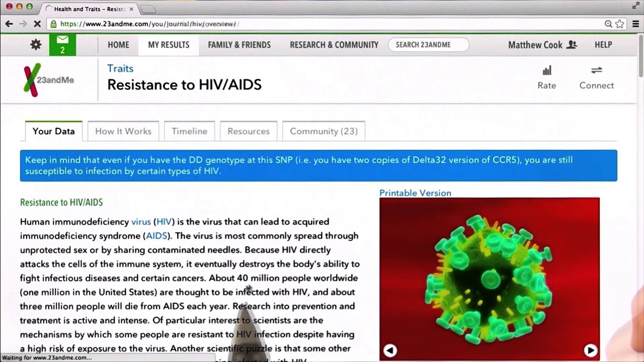Switch to the How It Works tab
Viewport: 644px width, 362px height.
coord(123,131)
